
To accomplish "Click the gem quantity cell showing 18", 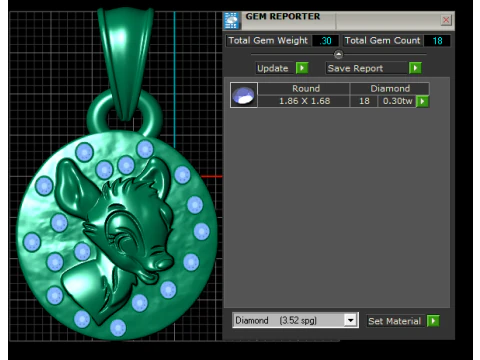I will pos(364,101).
